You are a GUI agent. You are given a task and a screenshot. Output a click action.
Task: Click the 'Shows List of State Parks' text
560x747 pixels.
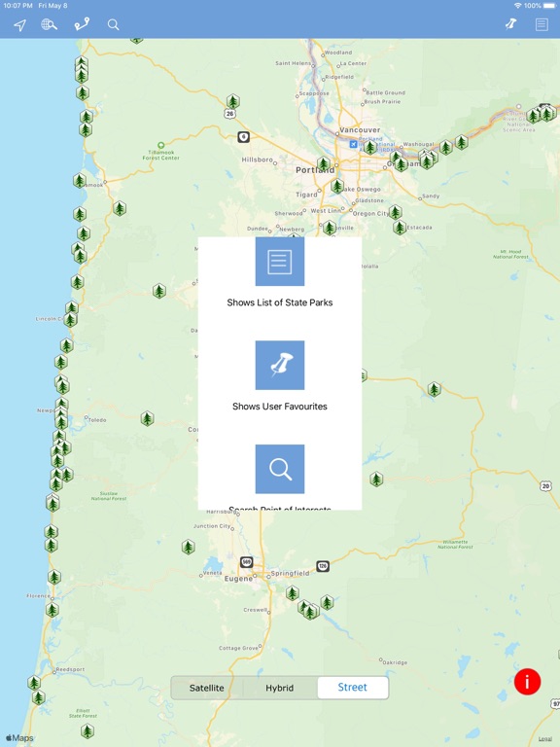point(280,302)
